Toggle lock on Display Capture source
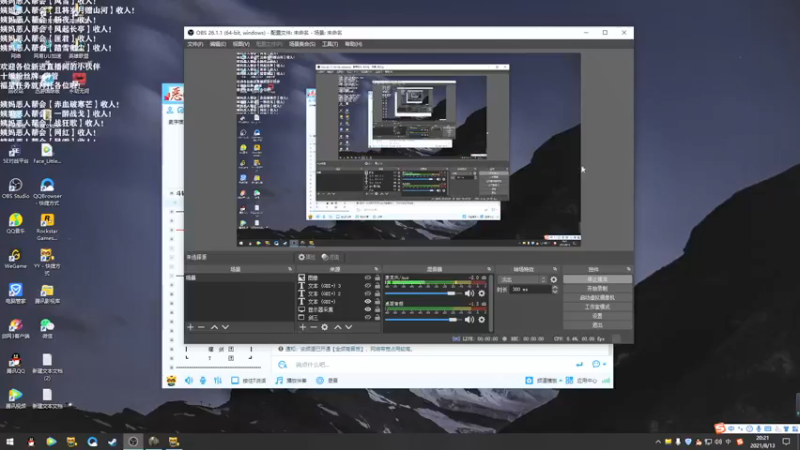 pyautogui.click(x=378, y=310)
